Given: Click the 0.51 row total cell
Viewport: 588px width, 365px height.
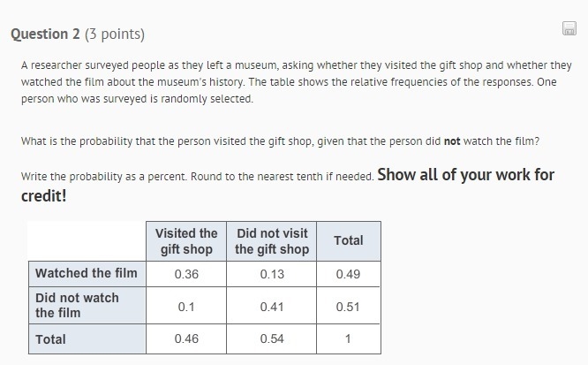Looking at the screenshot, I should click(x=349, y=307).
